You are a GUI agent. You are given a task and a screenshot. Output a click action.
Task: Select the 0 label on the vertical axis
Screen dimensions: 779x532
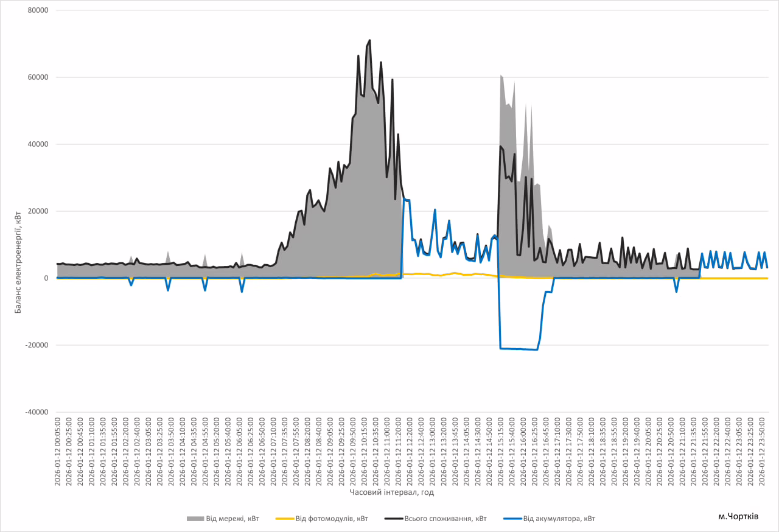[x=46, y=278]
